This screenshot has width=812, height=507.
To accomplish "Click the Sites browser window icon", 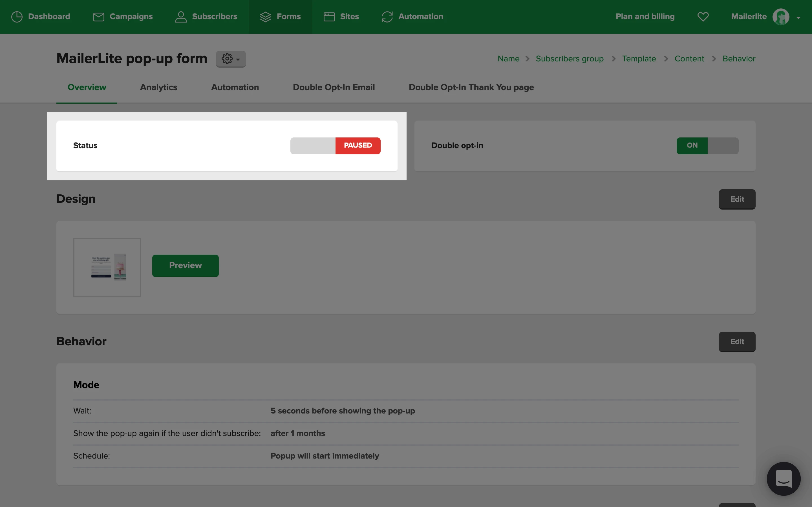I will 329,17.
